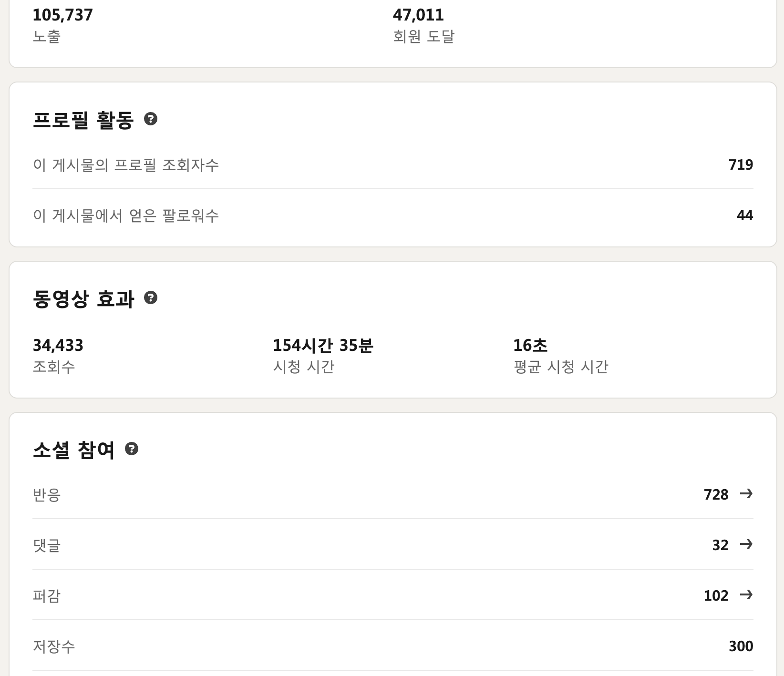Select the 평균 시청 시간 16초 stat
Viewport: 784px width, 676px height.
(x=531, y=346)
